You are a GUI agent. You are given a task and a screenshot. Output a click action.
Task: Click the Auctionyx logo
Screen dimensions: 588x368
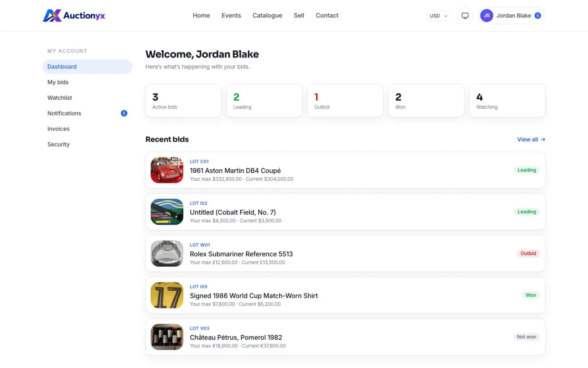tap(74, 16)
